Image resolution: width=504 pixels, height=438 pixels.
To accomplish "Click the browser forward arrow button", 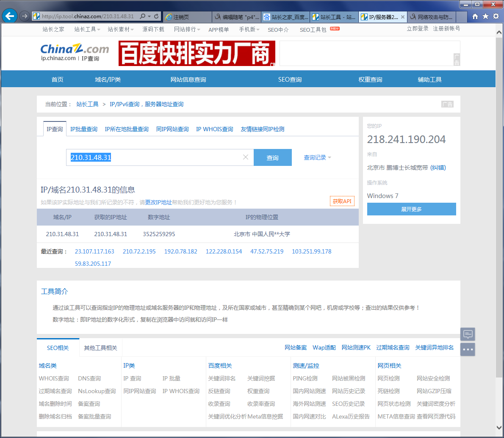I will click(x=25, y=16).
